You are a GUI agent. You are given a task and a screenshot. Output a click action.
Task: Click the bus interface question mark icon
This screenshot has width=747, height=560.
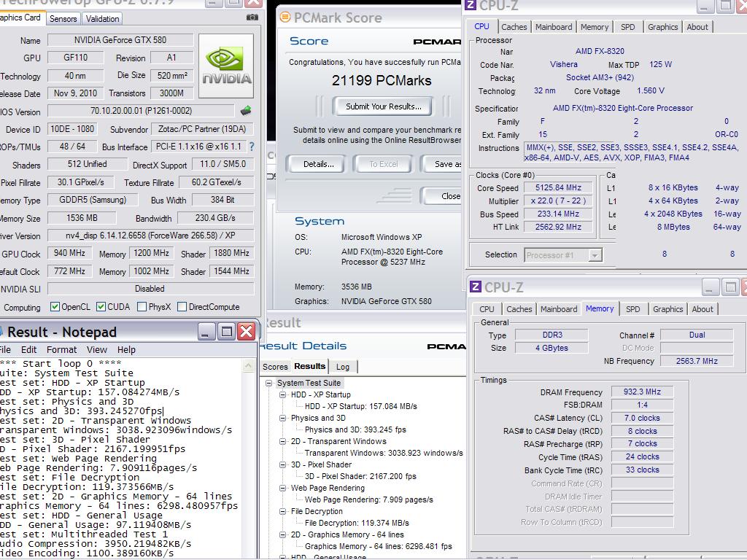pos(252,147)
